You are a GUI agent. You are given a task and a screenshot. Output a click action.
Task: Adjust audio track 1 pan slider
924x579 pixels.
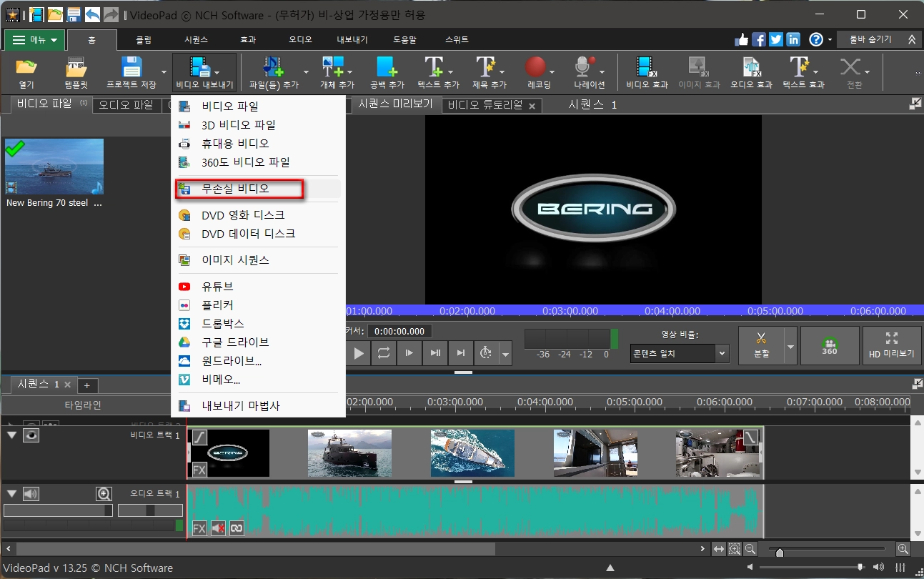[x=150, y=510]
